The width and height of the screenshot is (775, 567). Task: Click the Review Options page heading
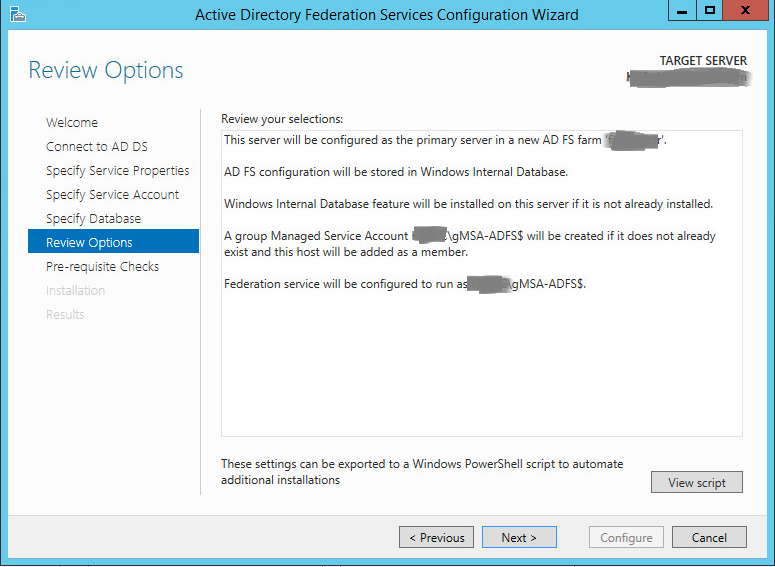pyautogui.click(x=106, y=70)
